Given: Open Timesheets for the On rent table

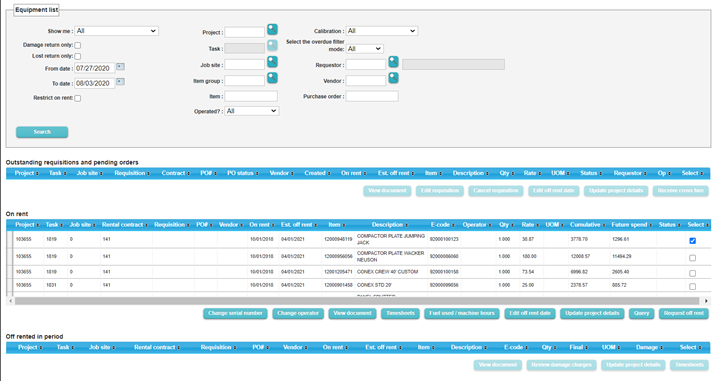Looking at the screenshot, I should 400,314.
